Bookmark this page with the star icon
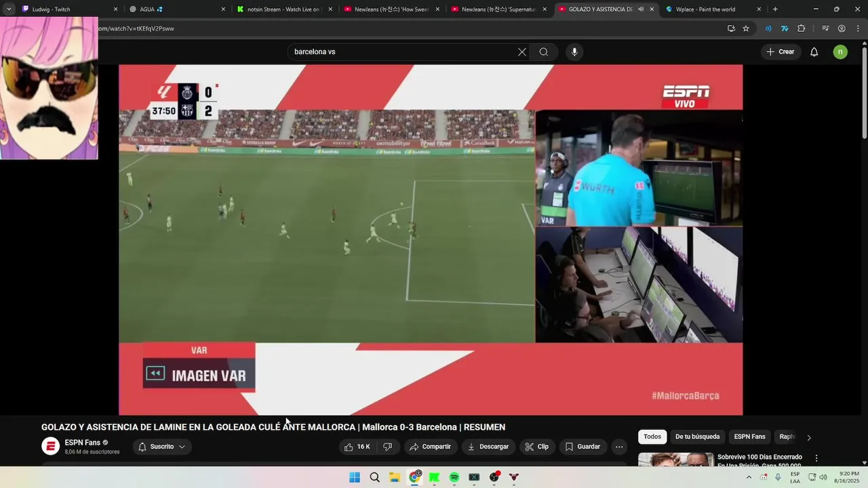Screen dimensions: 868x488 tap(746, 28)
